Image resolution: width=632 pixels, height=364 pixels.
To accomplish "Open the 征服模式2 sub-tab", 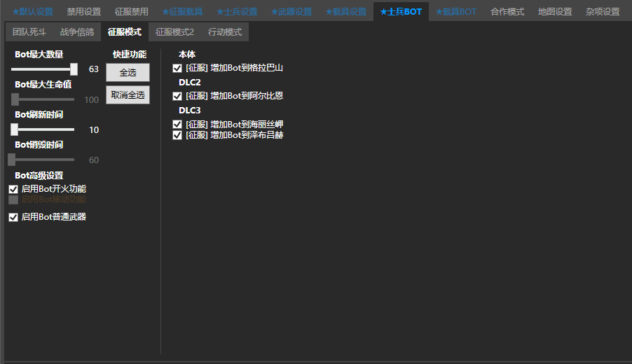I will 174,32.
